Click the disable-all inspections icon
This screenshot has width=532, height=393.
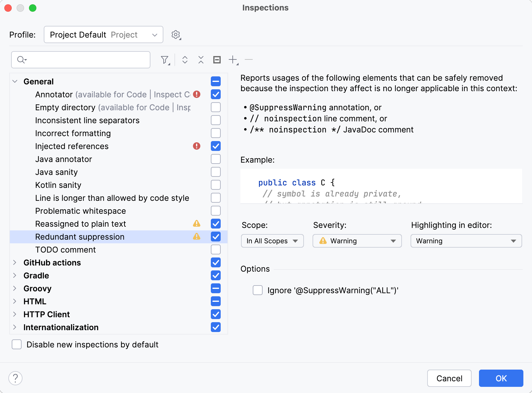pyautogui.click(x=217, y=59)
